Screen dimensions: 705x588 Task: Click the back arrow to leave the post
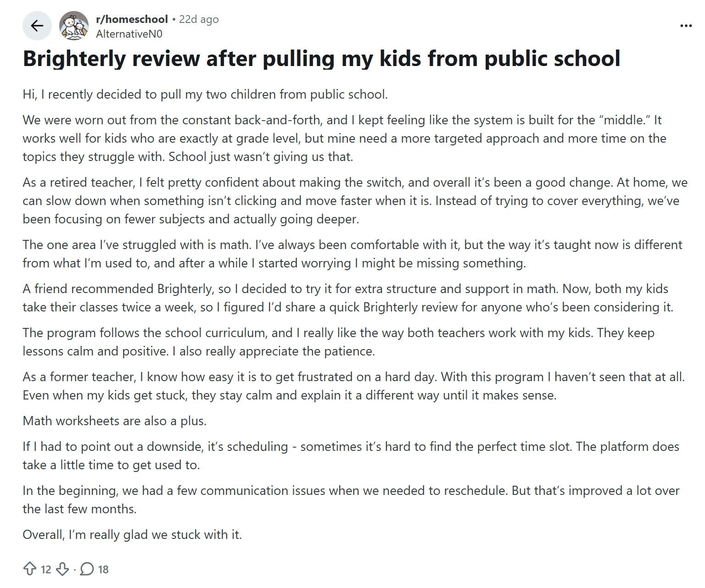click(37, 26)
